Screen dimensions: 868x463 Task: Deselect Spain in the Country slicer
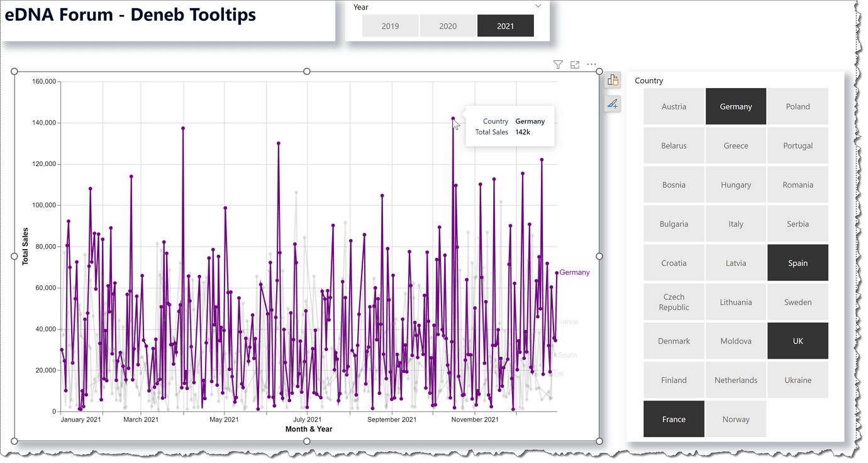(x=798, y=262)
